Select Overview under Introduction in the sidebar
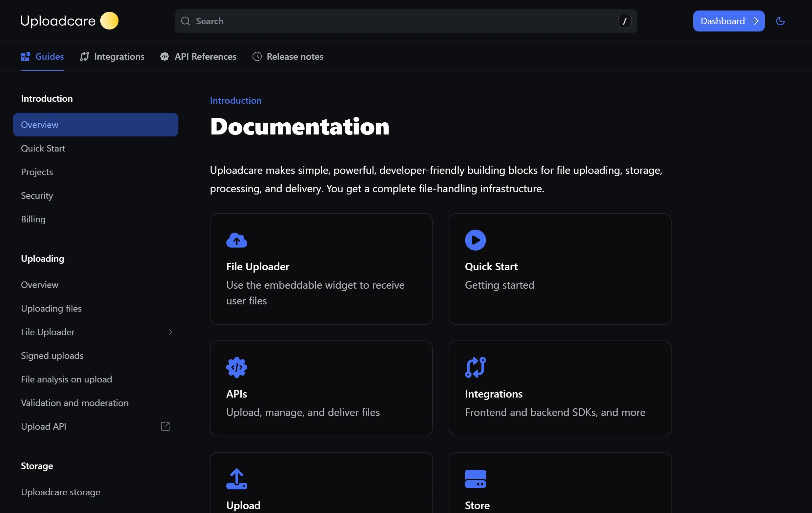The width and height of the screenshot is (812, 513). pyautogui.click(x=95, y=125)
